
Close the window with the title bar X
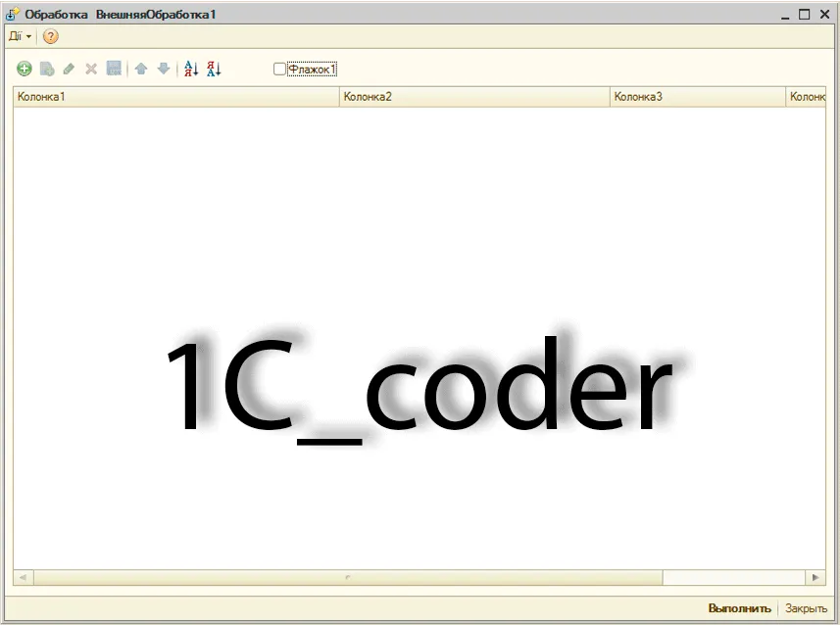point(825,15)
